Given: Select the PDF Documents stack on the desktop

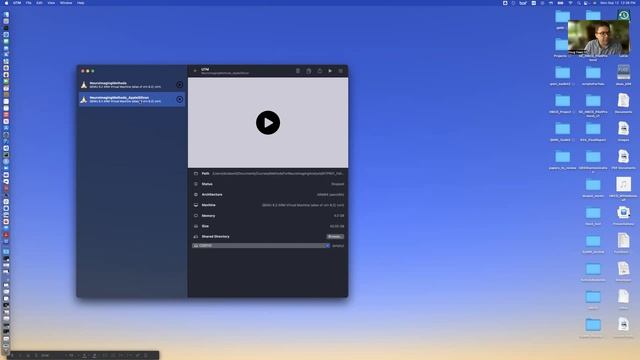Looking at the screenshot, I should (x=623, y=157).
